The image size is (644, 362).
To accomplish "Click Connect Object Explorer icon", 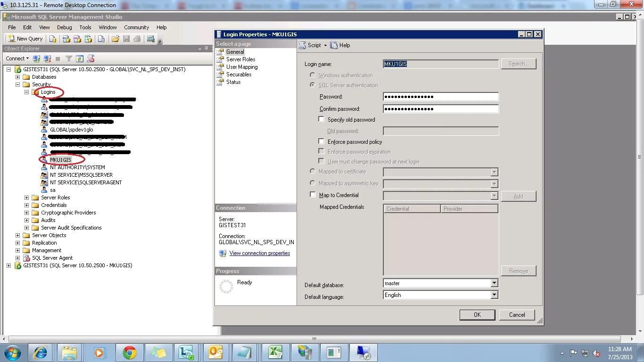I will tap(37, 58).
